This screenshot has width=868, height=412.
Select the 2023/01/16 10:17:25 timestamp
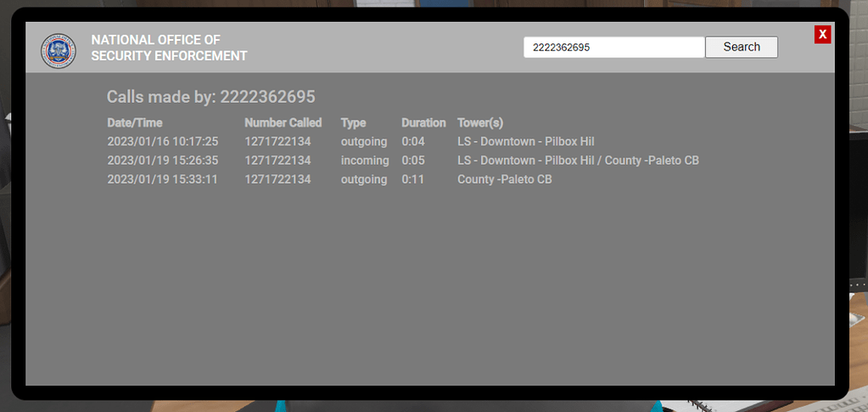(x=163, y=141)
